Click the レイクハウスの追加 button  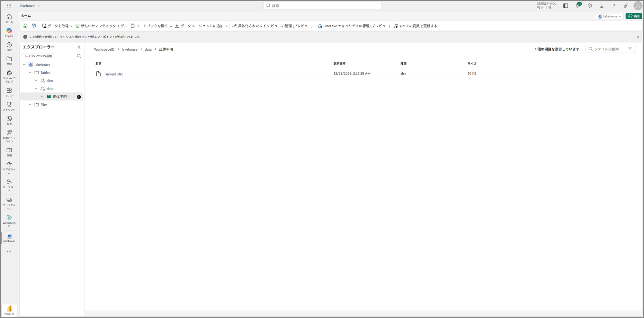click(x=39, y=56)
